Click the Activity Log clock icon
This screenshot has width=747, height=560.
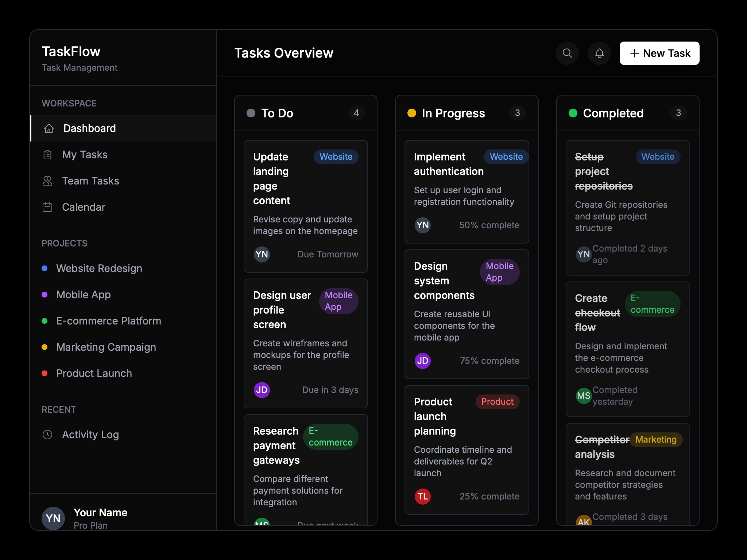click(x=47, y=435)
